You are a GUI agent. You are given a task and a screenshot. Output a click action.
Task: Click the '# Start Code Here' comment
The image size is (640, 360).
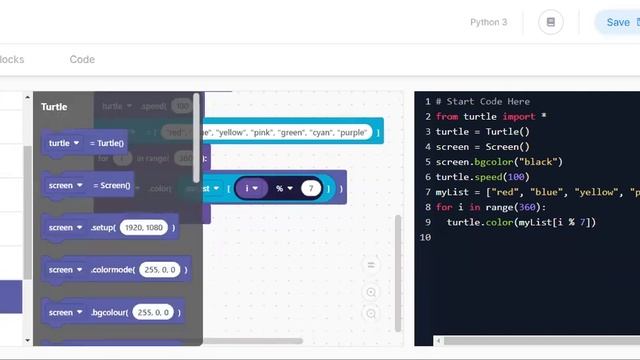(483, 102)
